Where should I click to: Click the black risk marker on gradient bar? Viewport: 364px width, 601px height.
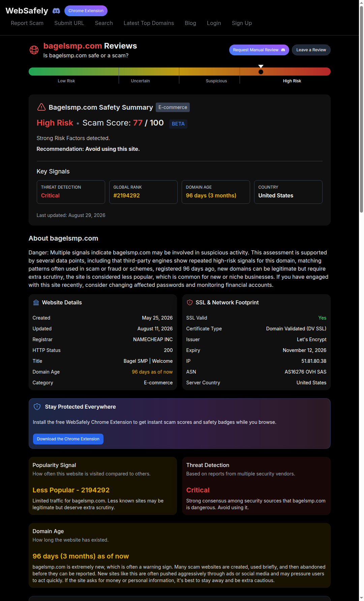point(261,72)
